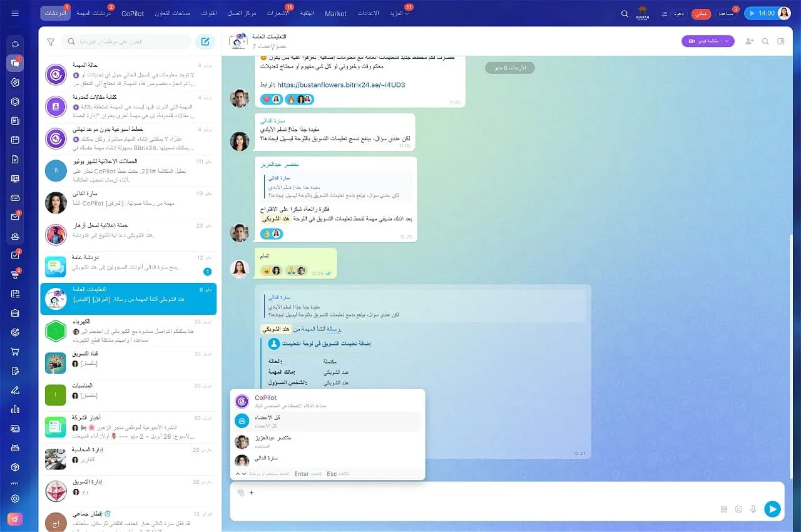The width and height of the screenshot is (801, 532).
Task: Open the الإشعارات tab
Action: (x=278, y=13)
